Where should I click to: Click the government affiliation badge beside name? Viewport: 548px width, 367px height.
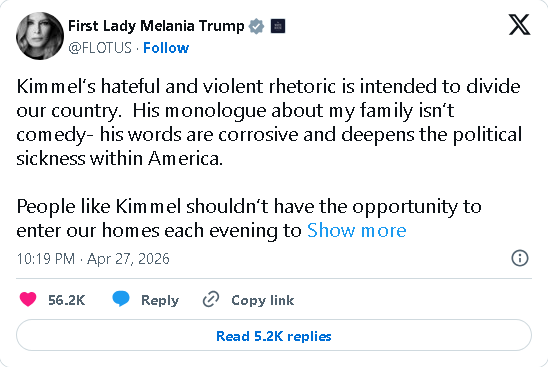(278, 26)
